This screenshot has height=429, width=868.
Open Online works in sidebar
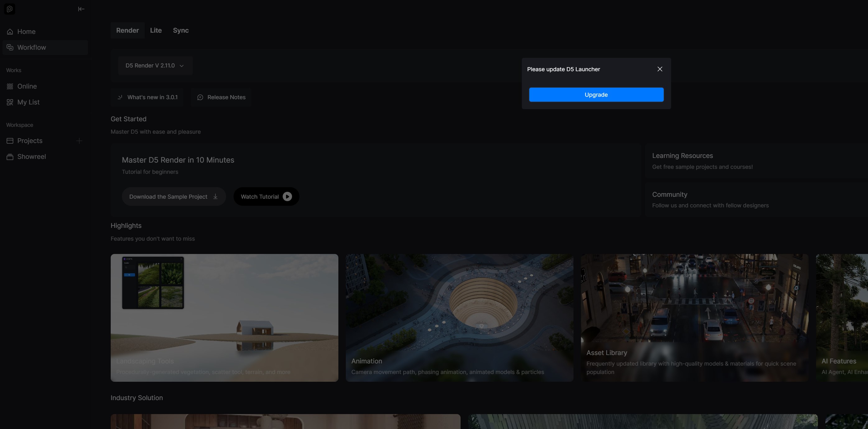[x=27, y=86]
